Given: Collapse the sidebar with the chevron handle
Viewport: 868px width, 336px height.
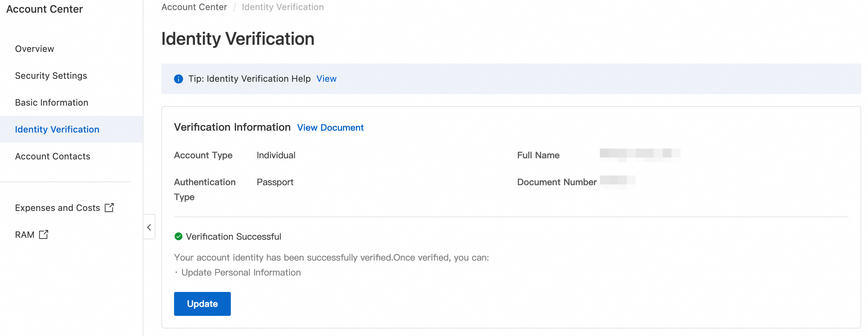Looking at the screenshot, I should coord(149,227).
